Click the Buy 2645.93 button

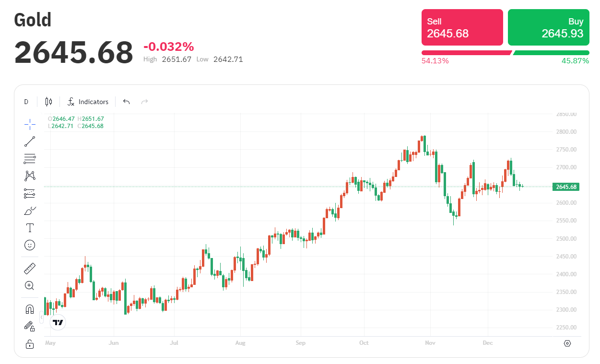click(548, 28)
